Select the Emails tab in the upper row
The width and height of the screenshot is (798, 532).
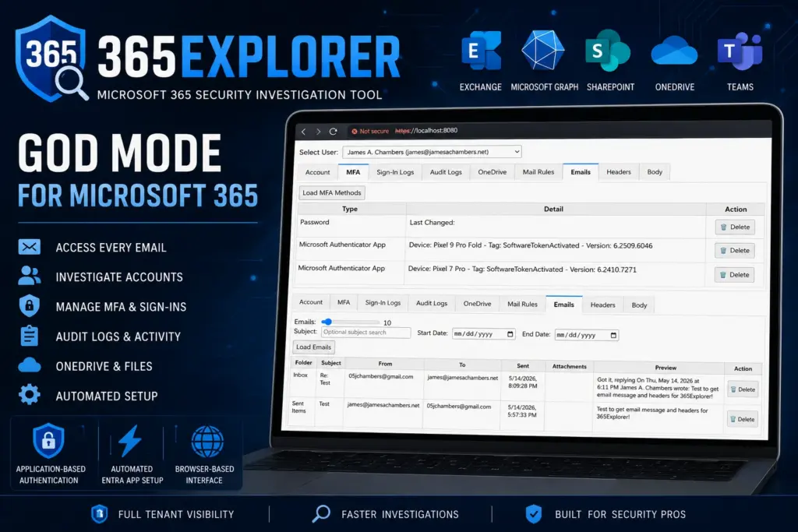tap(581, 172)
